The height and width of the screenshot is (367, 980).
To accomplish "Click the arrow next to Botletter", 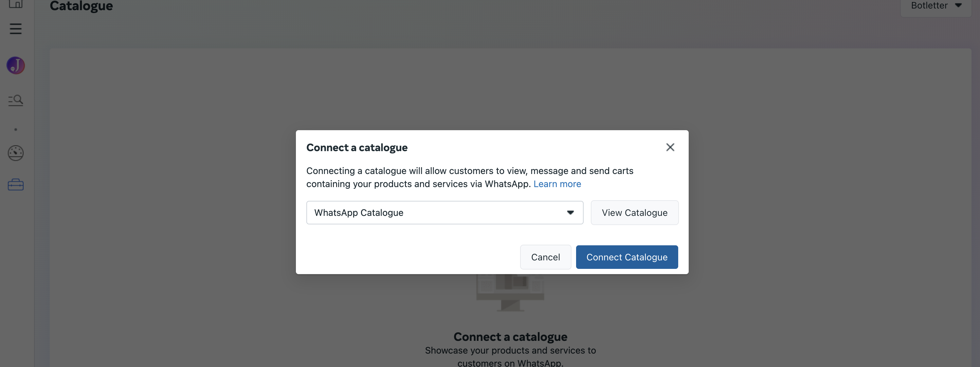I will [x=958, y=5].
